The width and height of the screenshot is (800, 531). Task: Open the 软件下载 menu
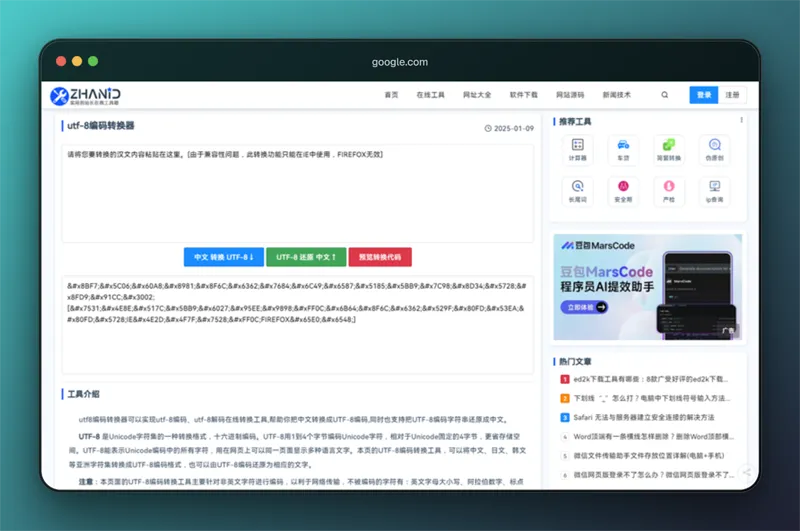click(523, 95)
